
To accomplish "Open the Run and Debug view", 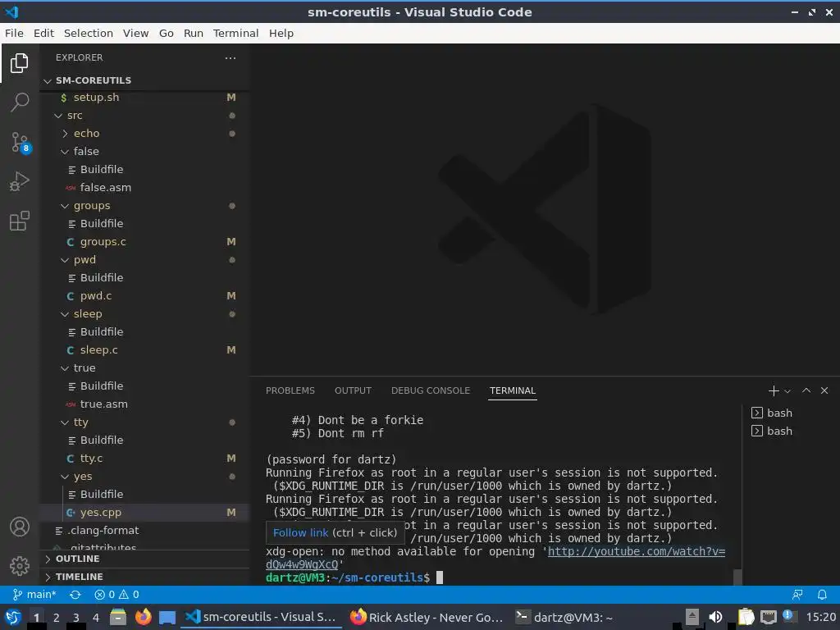I will pyautogui.click(x=20, y=181).
